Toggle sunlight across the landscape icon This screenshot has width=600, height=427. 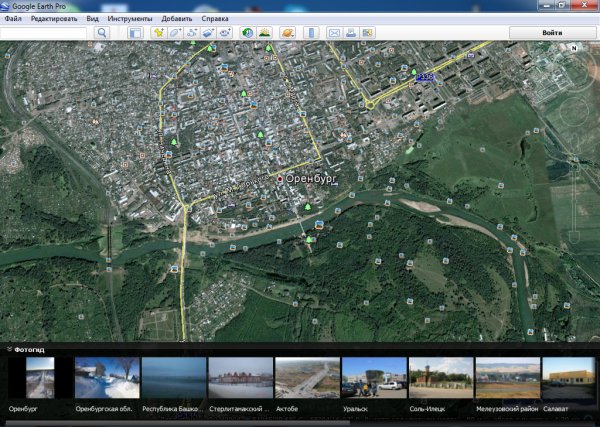point(264,33)
